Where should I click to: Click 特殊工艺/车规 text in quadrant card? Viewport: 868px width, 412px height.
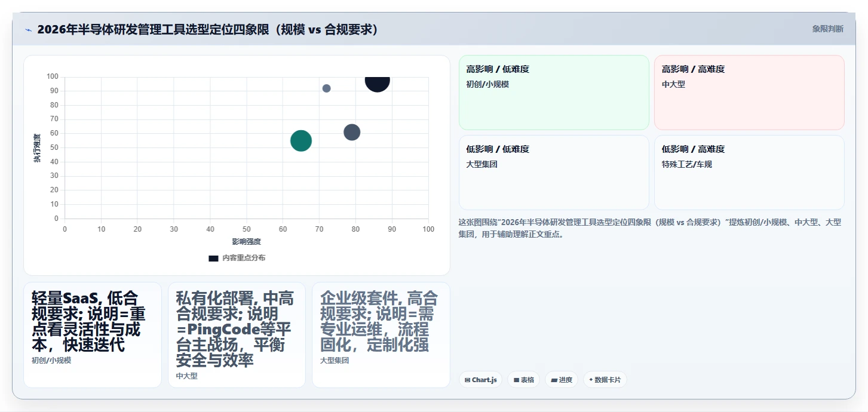coord(687,164)
